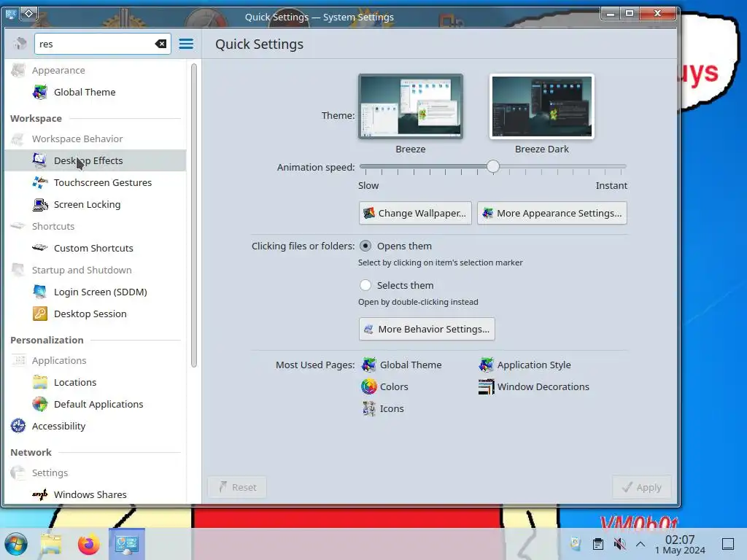This screenshot has width=747, height=560.
Task: Click More Behavior Settings button
Action: point(427,329)
